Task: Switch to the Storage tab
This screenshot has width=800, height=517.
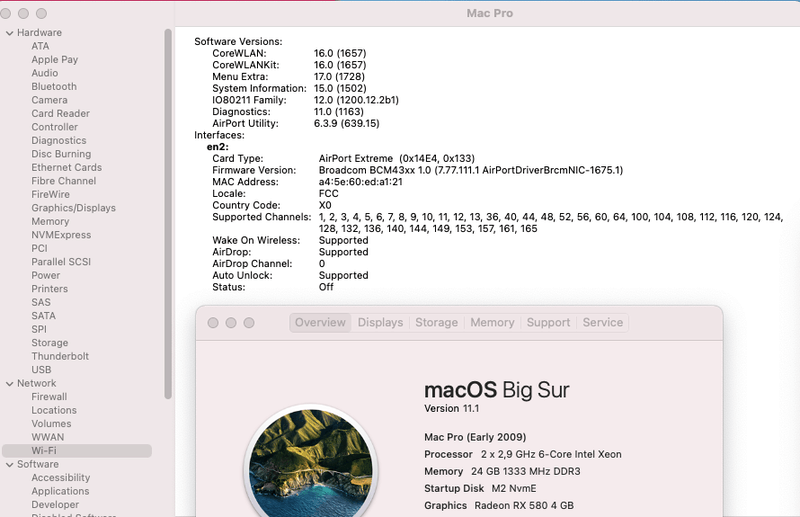Action: [436, 323]
